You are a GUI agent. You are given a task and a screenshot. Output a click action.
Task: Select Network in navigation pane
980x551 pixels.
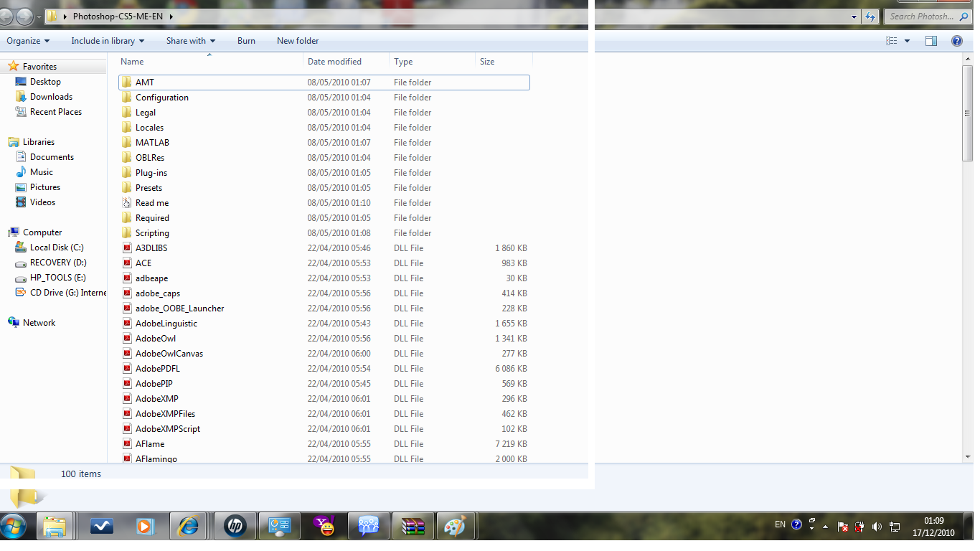[x=39, y=323]
